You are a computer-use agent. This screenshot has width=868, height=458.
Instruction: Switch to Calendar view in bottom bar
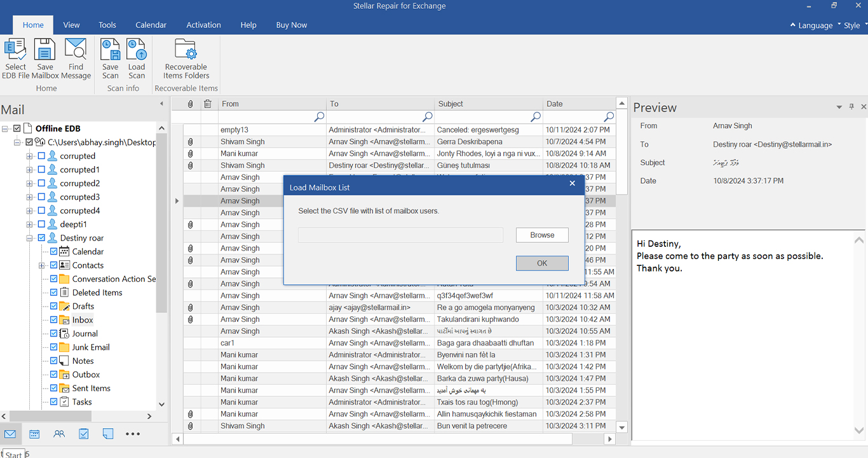pos(34,434)
